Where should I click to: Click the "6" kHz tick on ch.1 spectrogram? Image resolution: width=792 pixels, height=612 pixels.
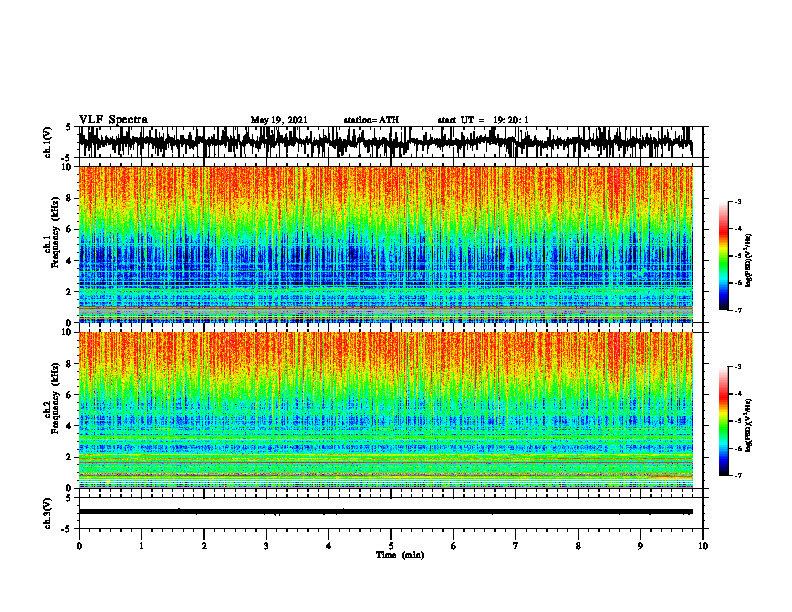pyautogui.click(x=69, y=229)
